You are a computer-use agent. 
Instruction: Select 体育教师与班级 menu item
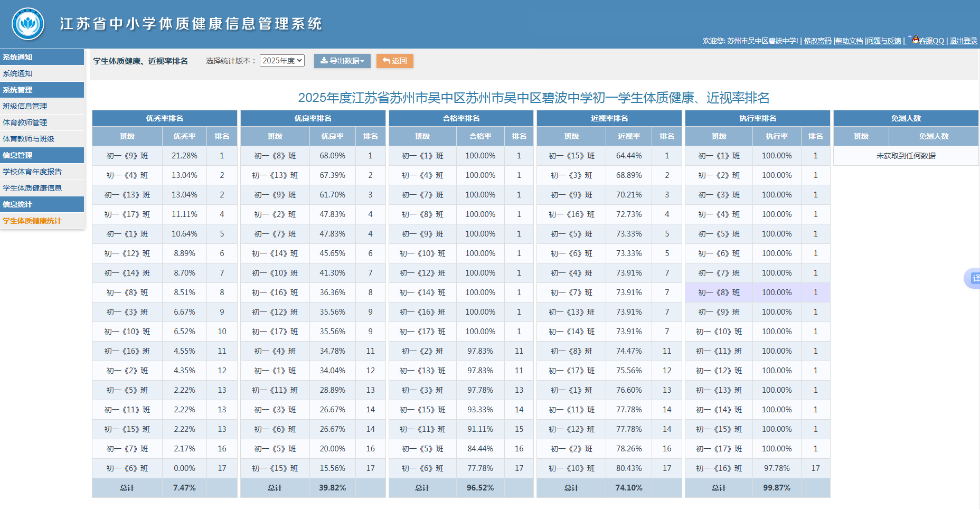pyautogui.click(x=29, y=139)
